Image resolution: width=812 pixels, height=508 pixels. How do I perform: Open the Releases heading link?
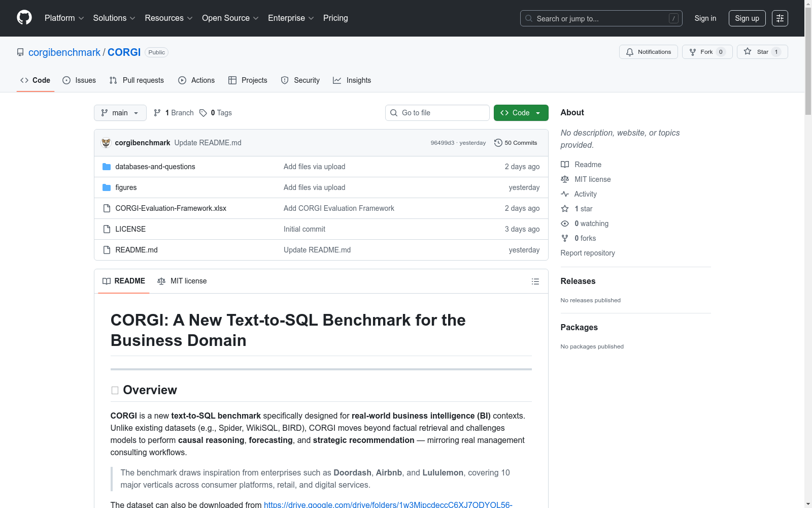click(578, 281)
